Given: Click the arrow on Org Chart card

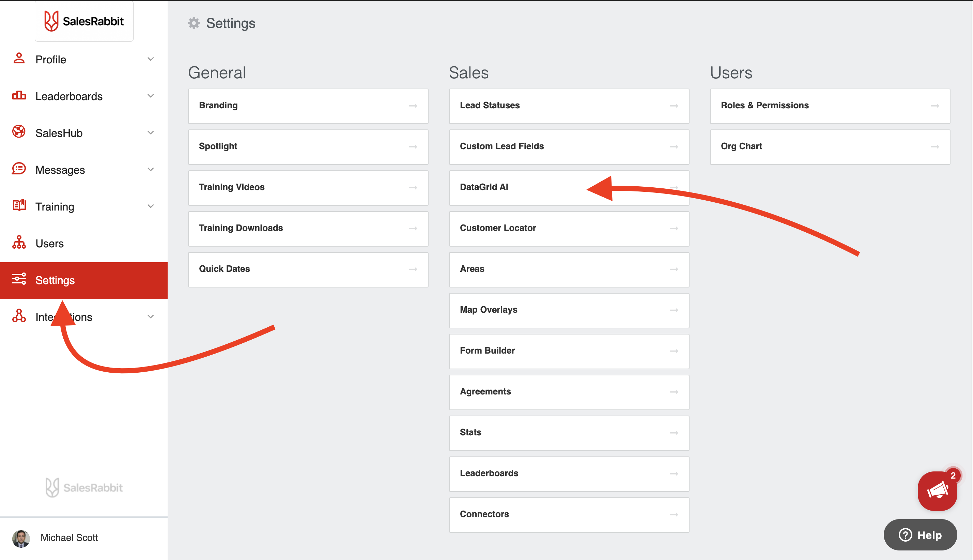Looking at the screenshot, I should pyautogui.click(x=935, y=146).
